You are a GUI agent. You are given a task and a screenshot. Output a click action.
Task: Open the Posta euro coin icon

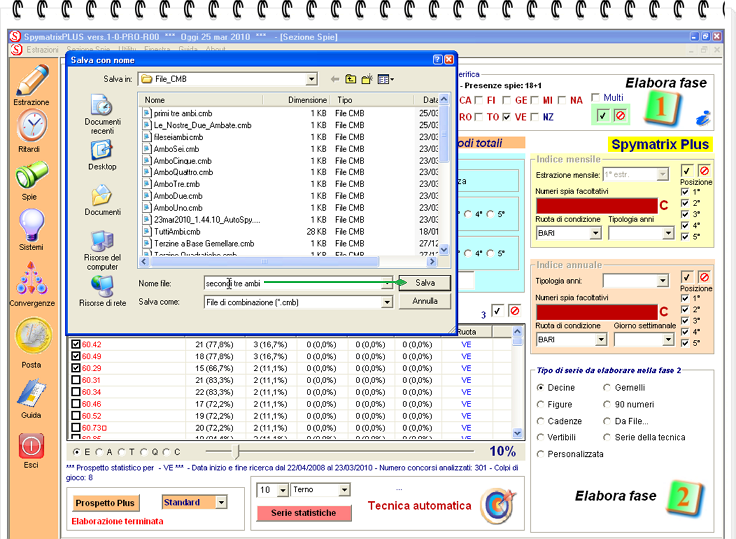click(x=32, y=336)
